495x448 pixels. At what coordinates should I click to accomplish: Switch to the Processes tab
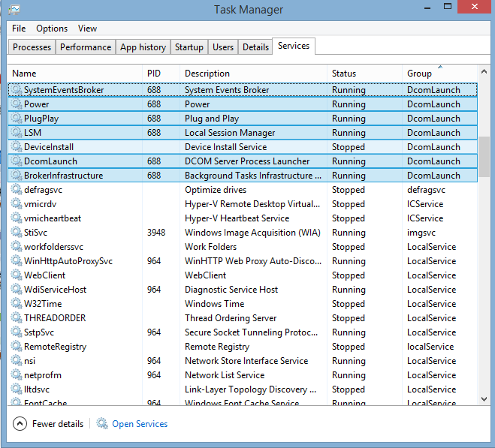pos(32,47)
